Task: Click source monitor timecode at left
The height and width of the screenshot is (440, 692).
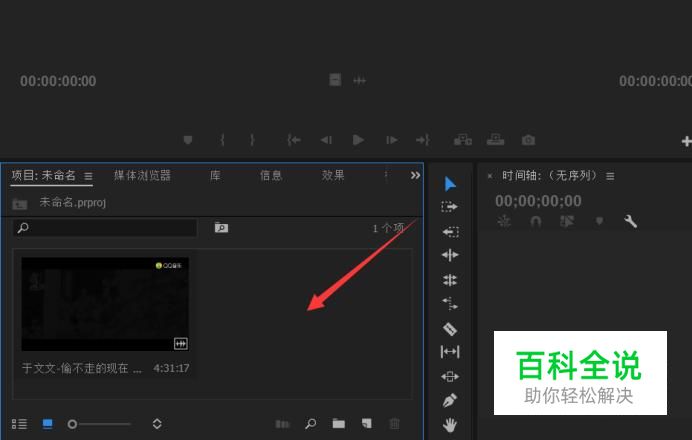Action: point(58,81)
